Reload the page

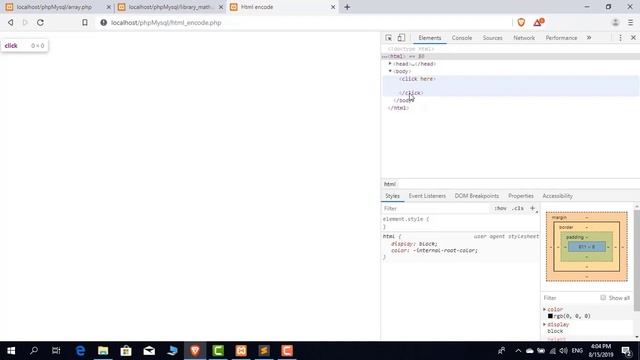[40, 22]
